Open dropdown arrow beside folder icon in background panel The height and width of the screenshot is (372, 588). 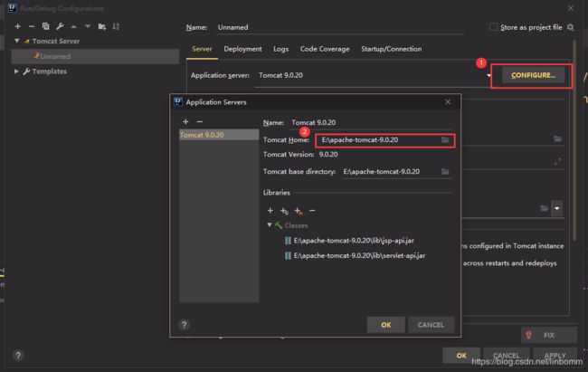tap(557, 208)
